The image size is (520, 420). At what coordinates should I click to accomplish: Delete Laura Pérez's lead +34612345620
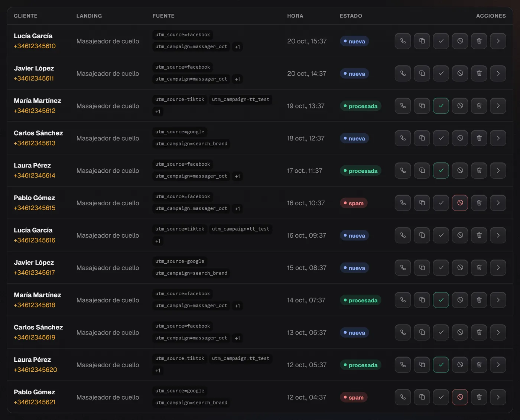pyautogui.click(x=479, y=365)
